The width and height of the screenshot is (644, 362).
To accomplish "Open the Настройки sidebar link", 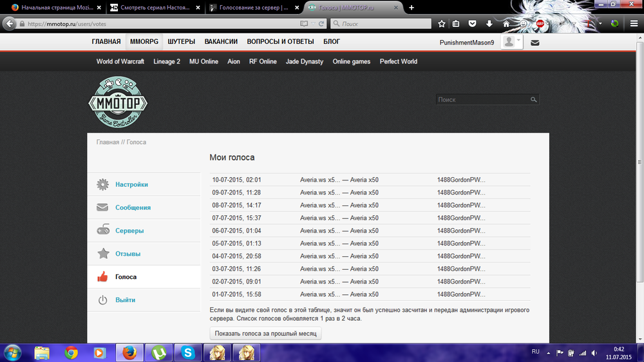I will coord(131,185).
